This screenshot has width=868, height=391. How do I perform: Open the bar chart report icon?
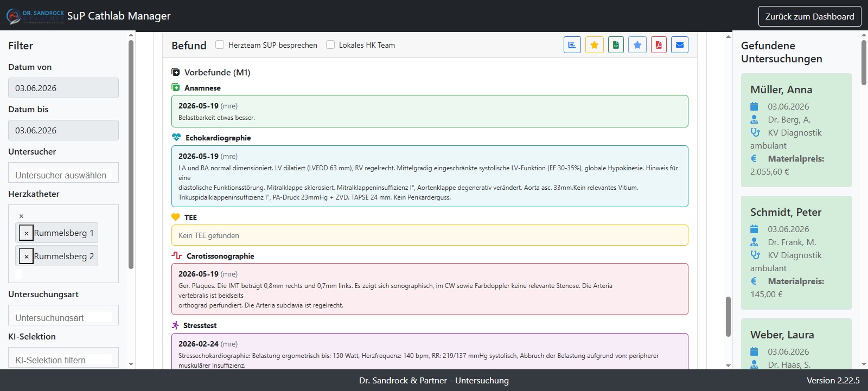point(572,45)
